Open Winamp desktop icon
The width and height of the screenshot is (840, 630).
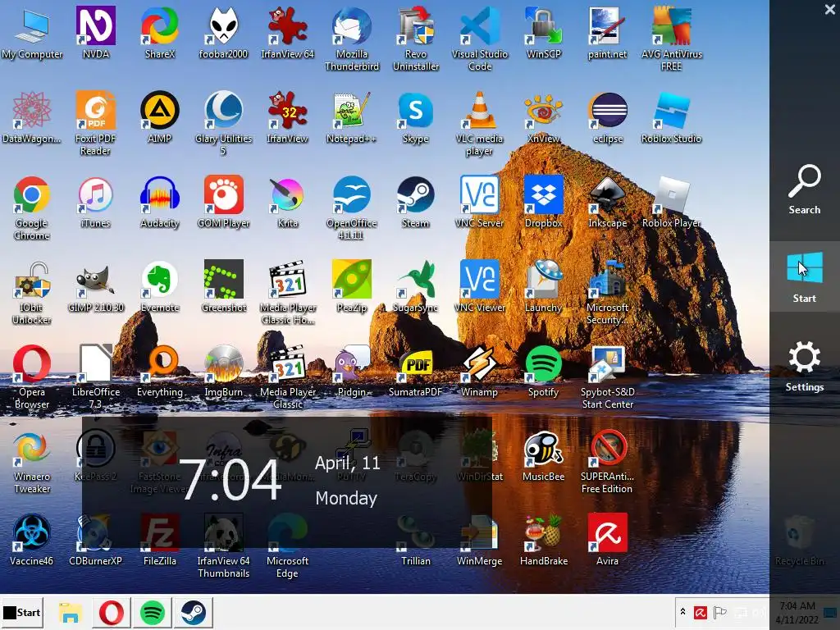point(479,371)
